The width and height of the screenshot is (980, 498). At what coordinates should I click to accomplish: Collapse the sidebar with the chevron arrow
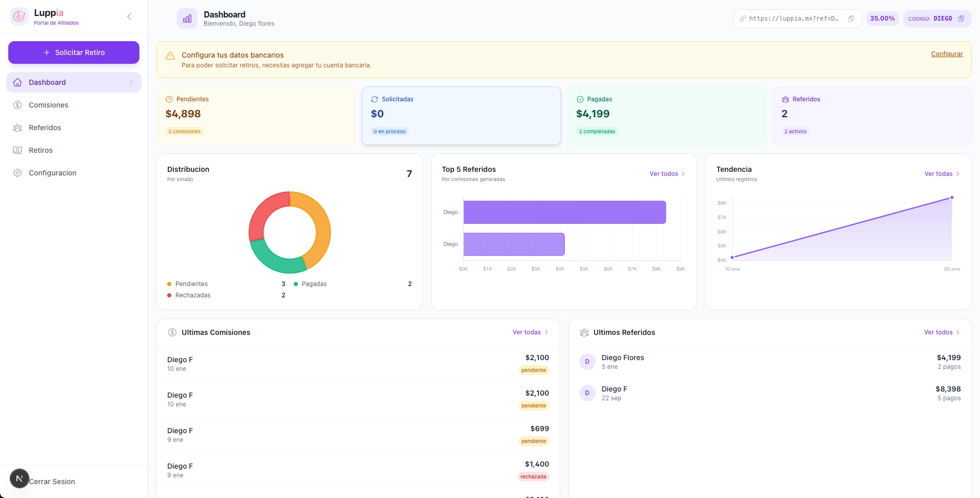tap(129, 16)
